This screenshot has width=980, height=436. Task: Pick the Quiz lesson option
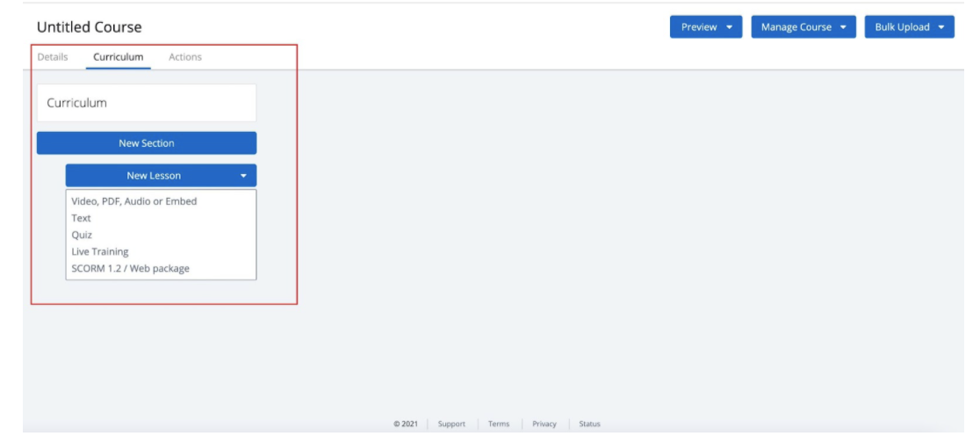click(x=82, y=236)
